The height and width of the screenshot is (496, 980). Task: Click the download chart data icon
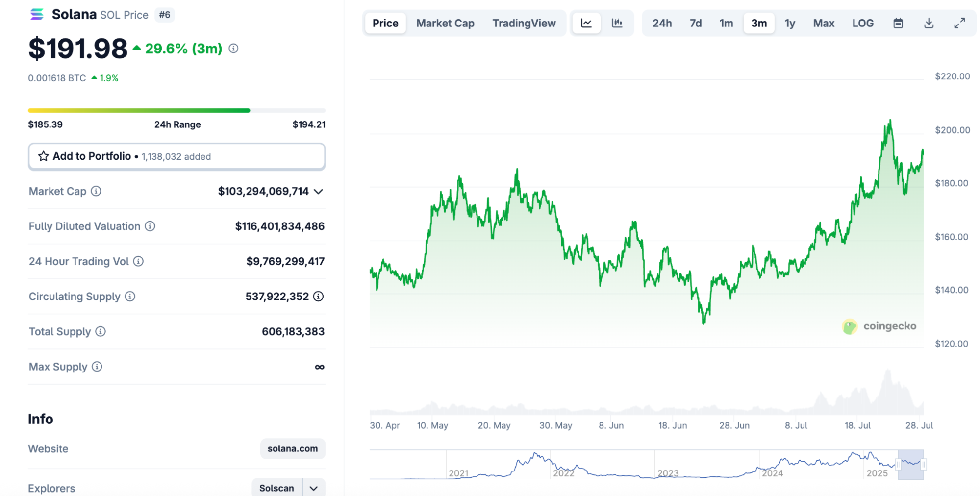(x=929, y=23)
